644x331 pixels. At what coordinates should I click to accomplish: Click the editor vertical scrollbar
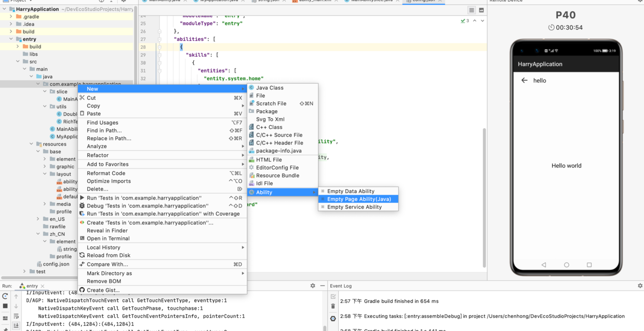pyautogui.click(x=484, y=197)
